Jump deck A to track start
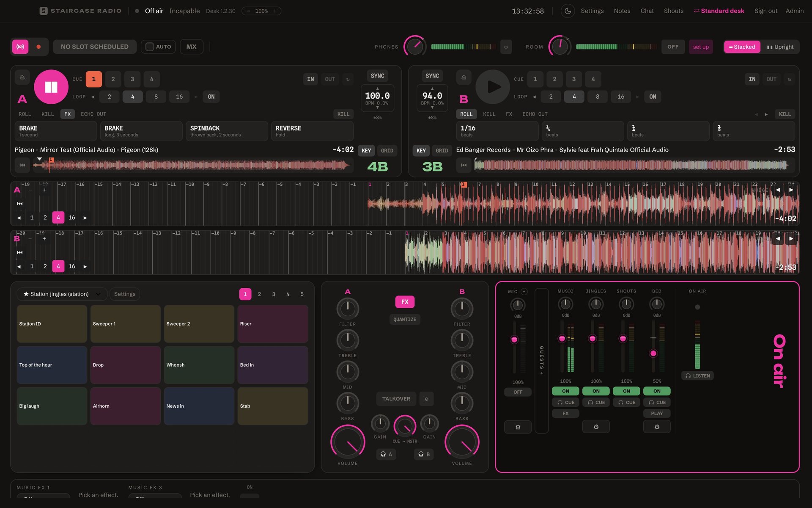Viewport: 812px width, 508px height. click(x=22, y=165)
